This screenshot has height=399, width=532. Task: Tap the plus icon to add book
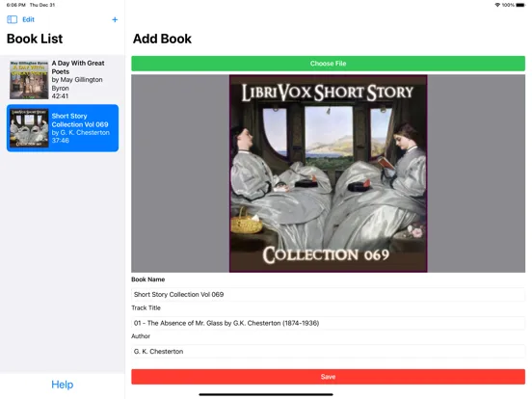pyautogui.click(x=115, y=19)
